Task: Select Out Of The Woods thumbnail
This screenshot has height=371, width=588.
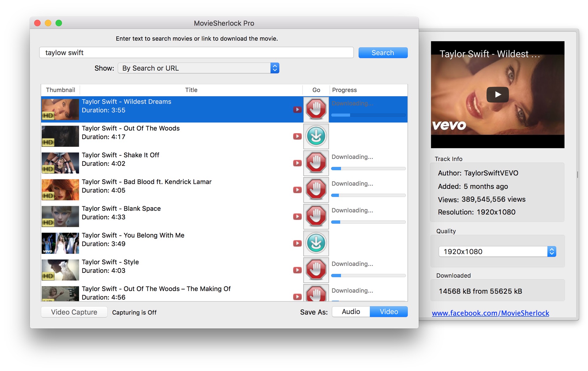Action: click(x=60, y=136)
